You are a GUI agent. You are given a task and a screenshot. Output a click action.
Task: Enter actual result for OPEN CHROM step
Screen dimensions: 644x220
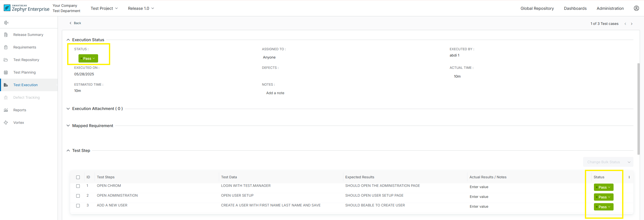[479, 187]
